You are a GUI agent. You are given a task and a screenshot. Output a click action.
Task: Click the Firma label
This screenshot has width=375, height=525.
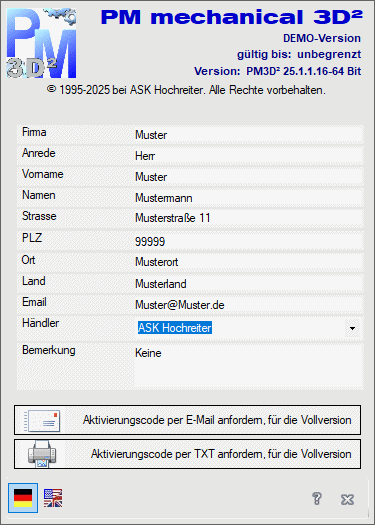[34, 132]
